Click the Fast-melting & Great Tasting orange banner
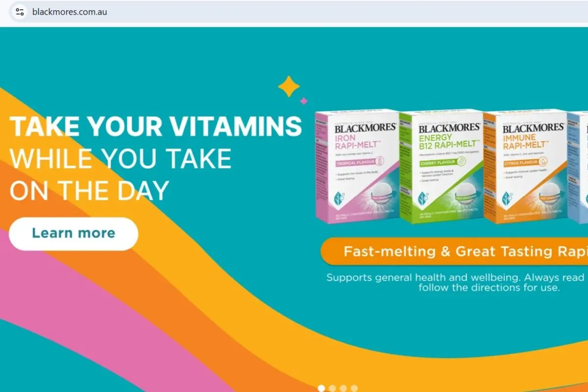The height and width of the screenshot is (392, 588). (454, 251)
